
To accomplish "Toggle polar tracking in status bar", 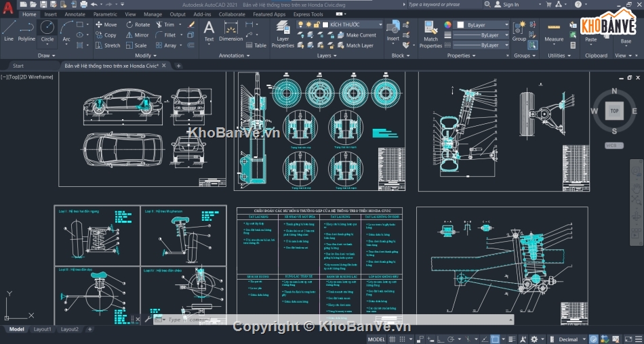I will (451, 339).
